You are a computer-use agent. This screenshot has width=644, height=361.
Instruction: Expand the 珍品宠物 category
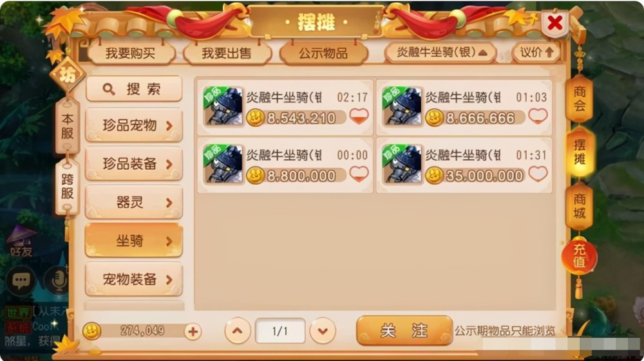[x=134, y=125]
